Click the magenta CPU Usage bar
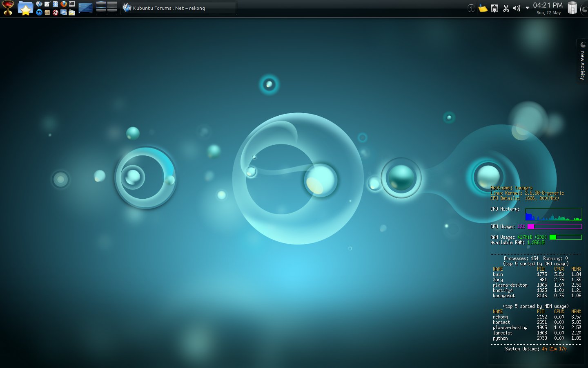This screenshot has width=588, height=368. point(555,227)
